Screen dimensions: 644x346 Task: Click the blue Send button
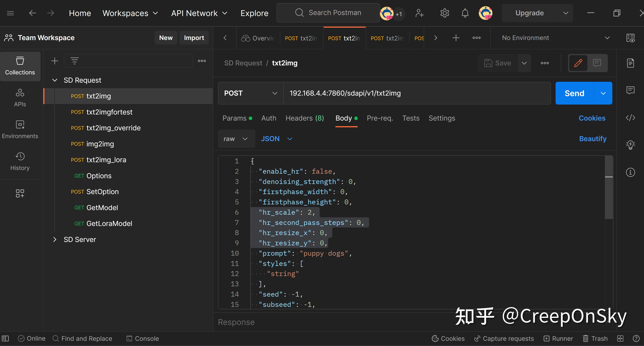(574, 93)
